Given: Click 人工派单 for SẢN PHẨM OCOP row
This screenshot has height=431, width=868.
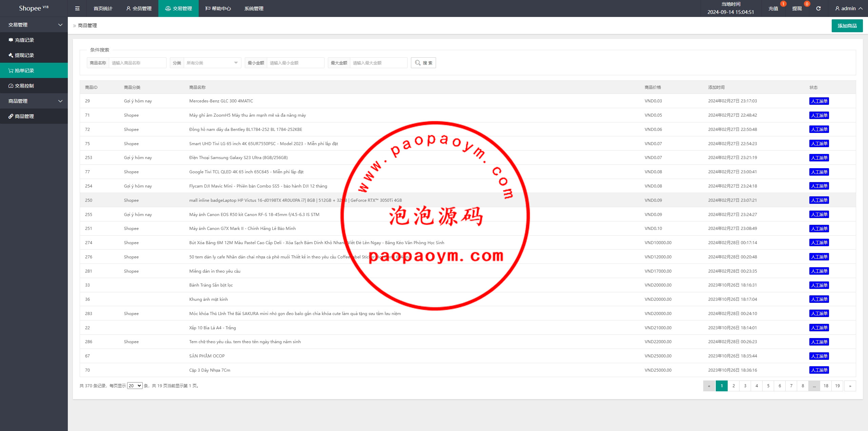Looking at the screenshot, I should click(x=819, y=356).
